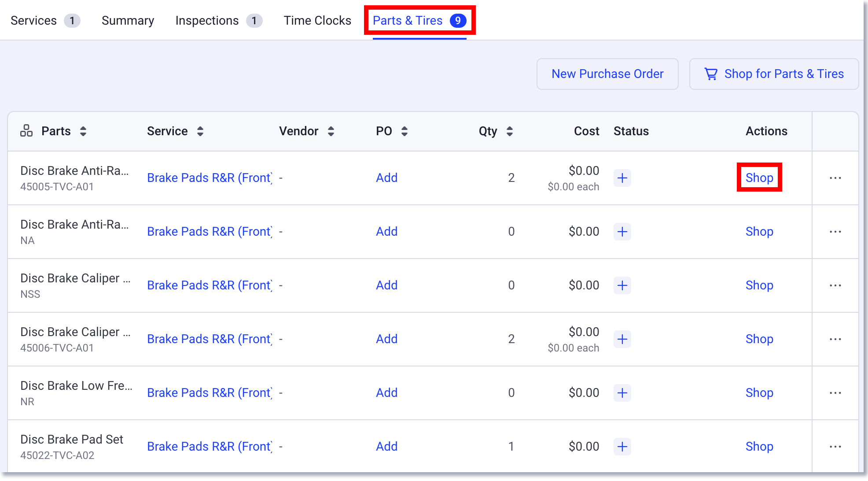Click the grid icon next to Parts column header
The image size is (868, 481).
26,131
